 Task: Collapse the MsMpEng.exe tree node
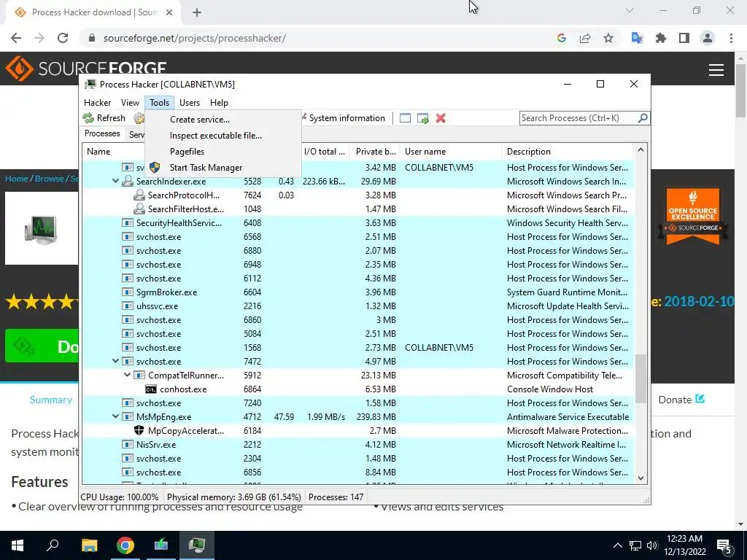click(115, 416)
